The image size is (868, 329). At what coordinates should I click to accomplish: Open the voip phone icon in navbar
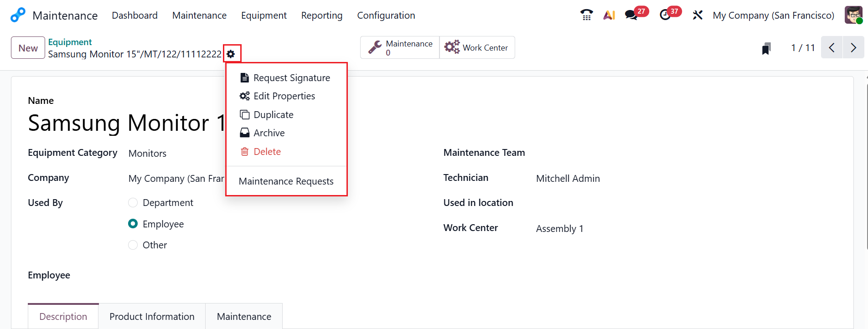[x=586, y=15]
